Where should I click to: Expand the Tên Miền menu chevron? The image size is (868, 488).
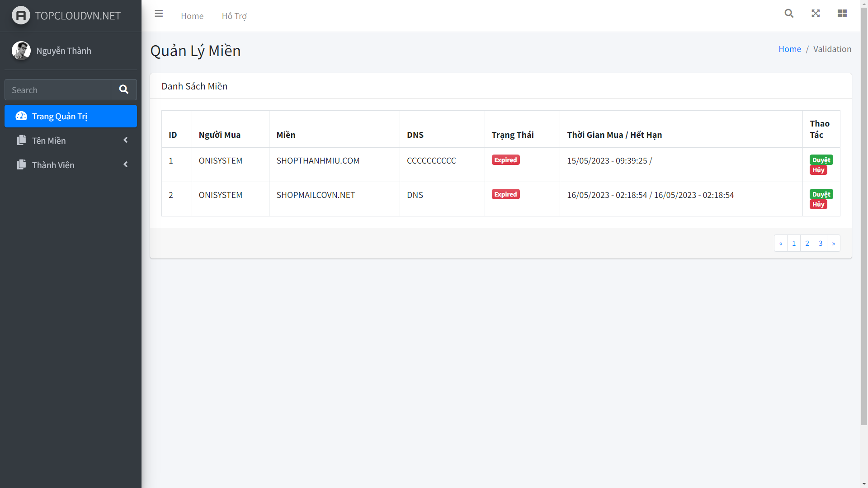click(126, 140)
